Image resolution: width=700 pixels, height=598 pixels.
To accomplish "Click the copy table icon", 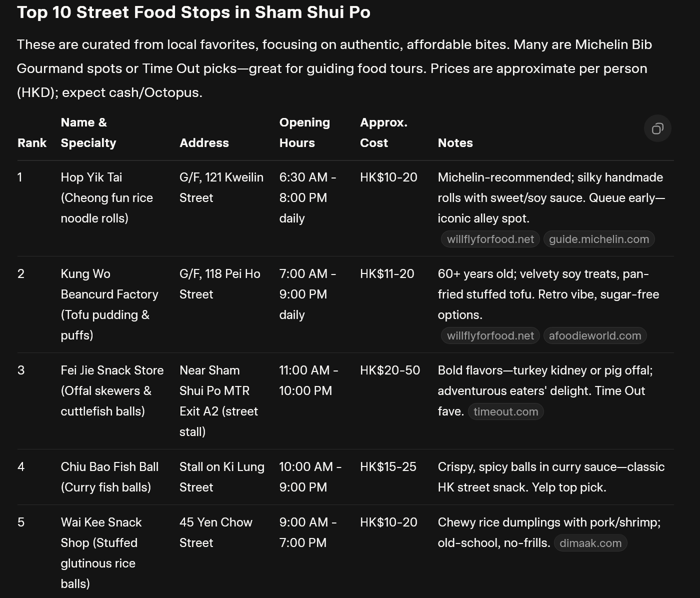I will pos(657,128).
